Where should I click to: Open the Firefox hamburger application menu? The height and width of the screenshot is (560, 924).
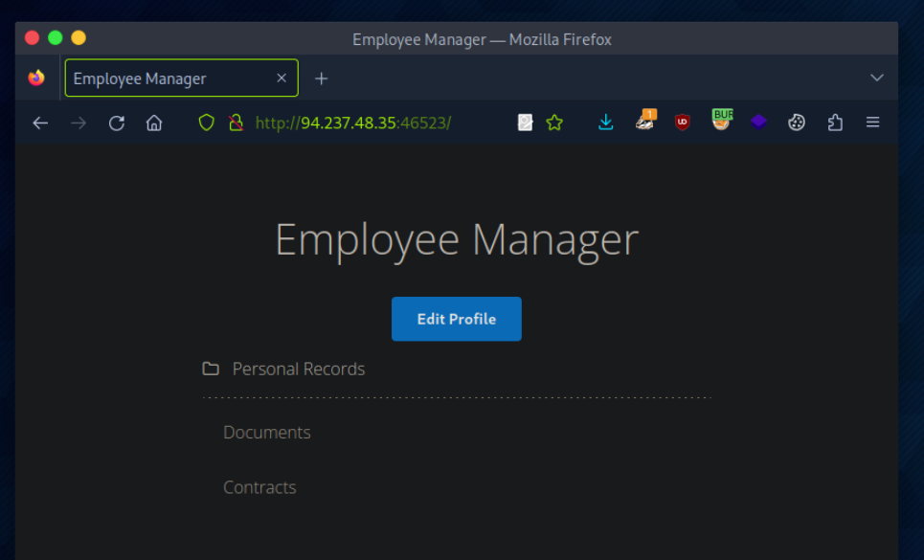click(x=872, y=123)
